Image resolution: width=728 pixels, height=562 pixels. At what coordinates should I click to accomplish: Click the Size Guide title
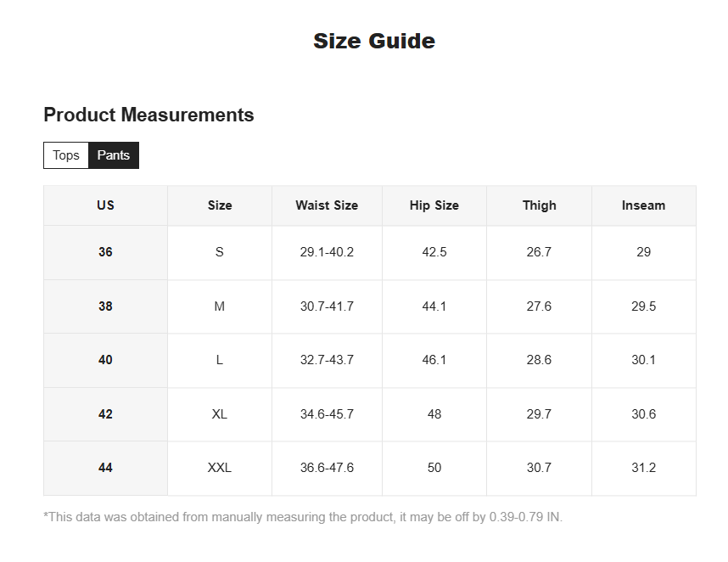374,41
